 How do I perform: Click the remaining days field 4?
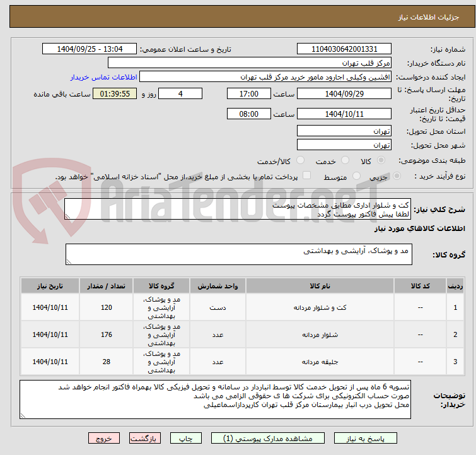pyautogui.click(x=180, y=93)
